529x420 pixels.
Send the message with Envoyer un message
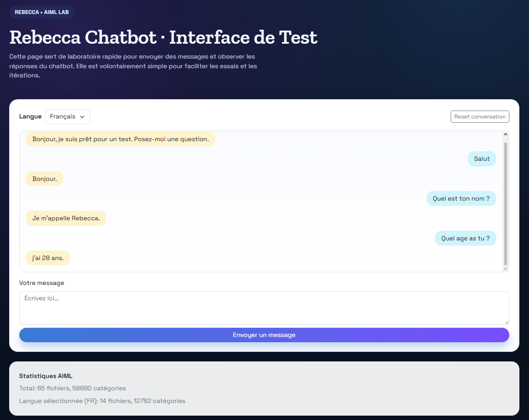tap(264, 335)
